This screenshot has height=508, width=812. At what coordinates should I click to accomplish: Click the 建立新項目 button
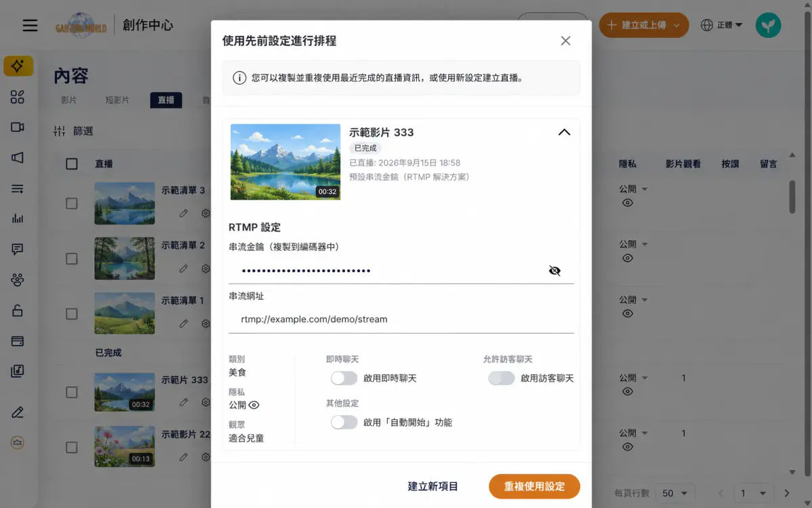[x=433, y=486]
